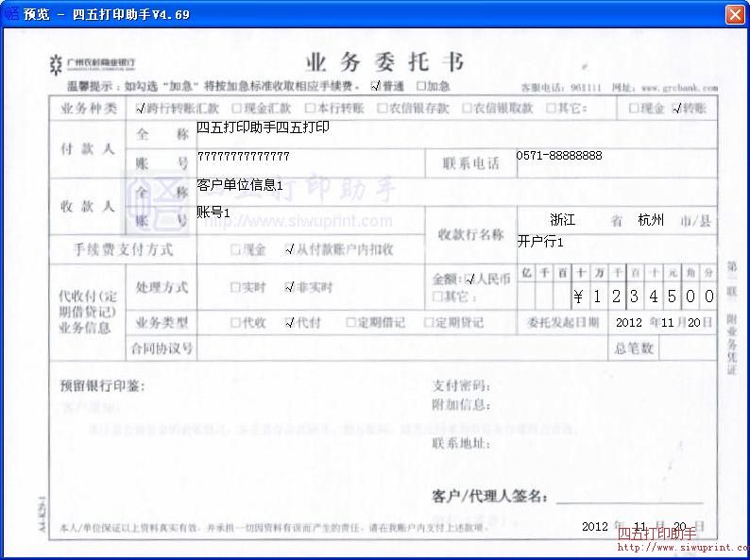The image size is (750, 560).
Task: Toggle the 现金 checkbox in the top-right cell
Action: click(633, 109)
